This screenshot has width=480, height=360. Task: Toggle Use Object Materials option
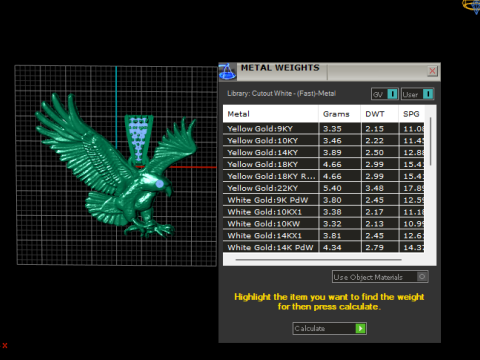point(380,277)
